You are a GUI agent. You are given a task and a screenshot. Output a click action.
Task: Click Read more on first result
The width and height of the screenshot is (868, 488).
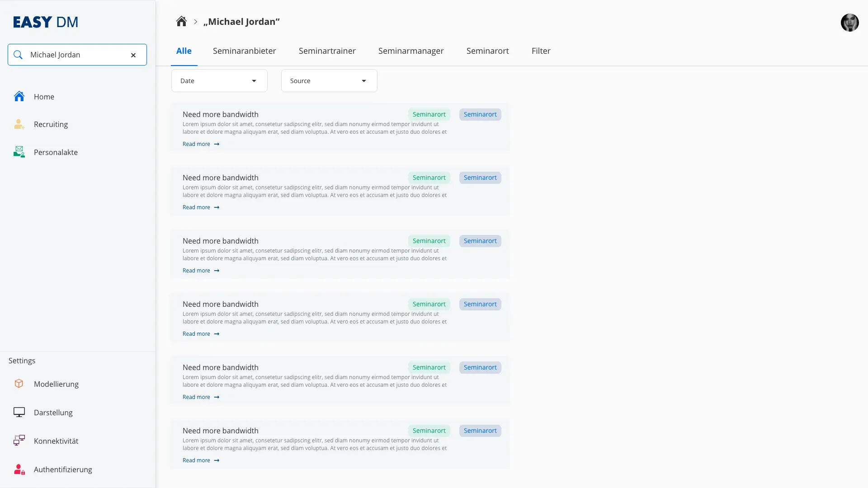click(x=201, y=144)
